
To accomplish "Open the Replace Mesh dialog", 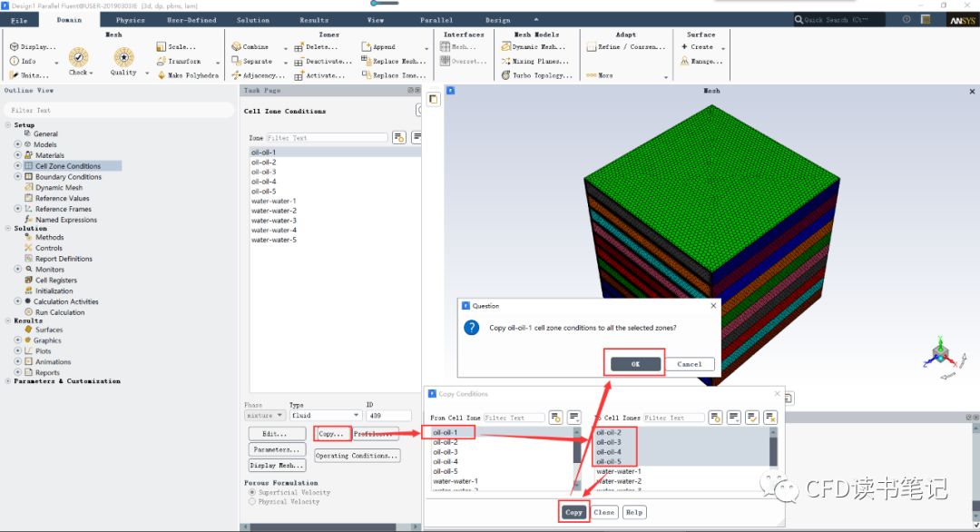I will click(394, 61).
